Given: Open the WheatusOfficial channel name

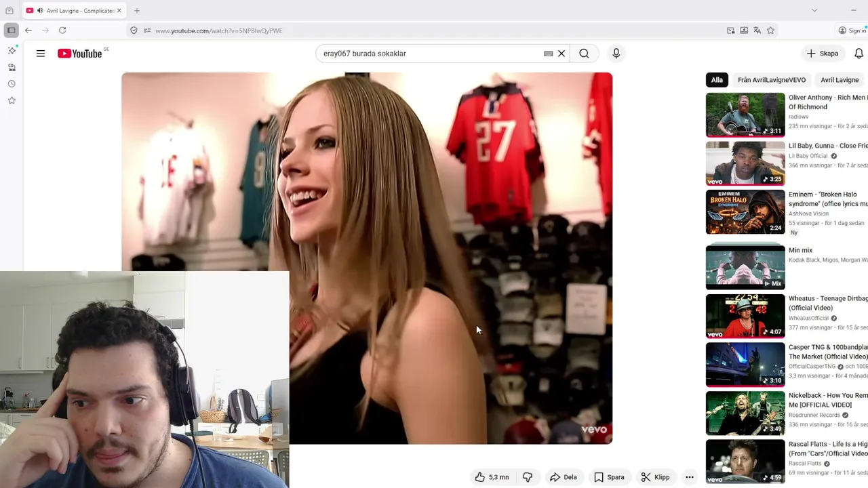Looking at the screenshot, I should (808, 318).
